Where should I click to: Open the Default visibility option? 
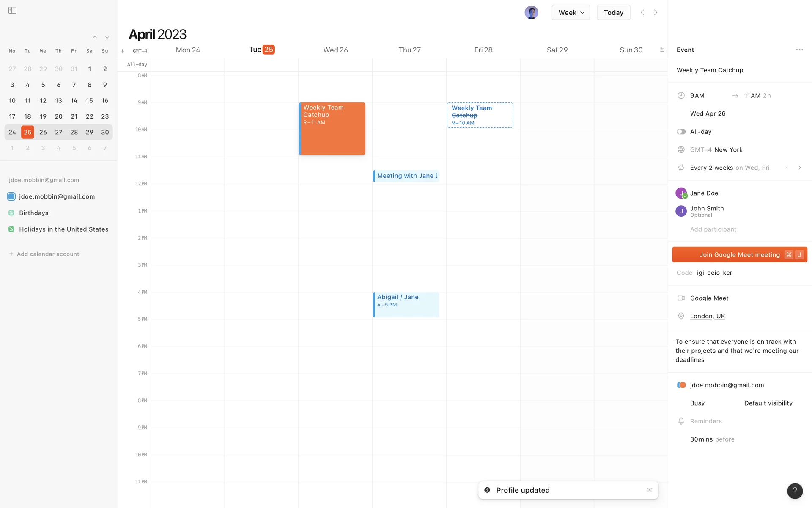coord(768,403)
